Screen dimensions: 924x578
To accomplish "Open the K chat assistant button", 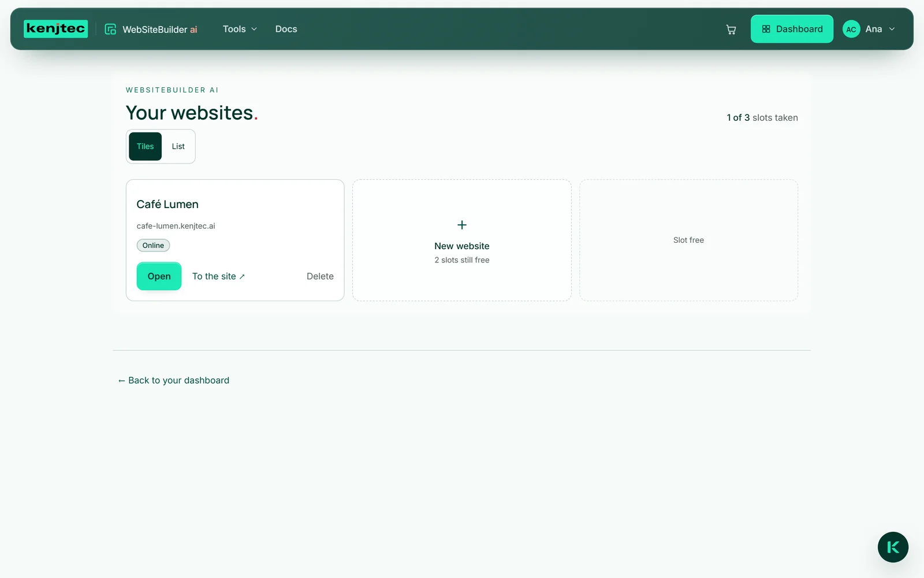I will click(893, 547).
